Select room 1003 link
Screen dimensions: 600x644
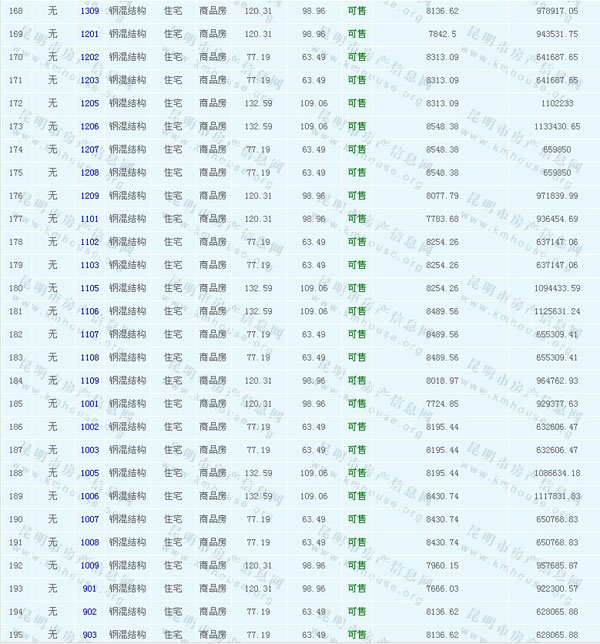(x=89, y=450)
